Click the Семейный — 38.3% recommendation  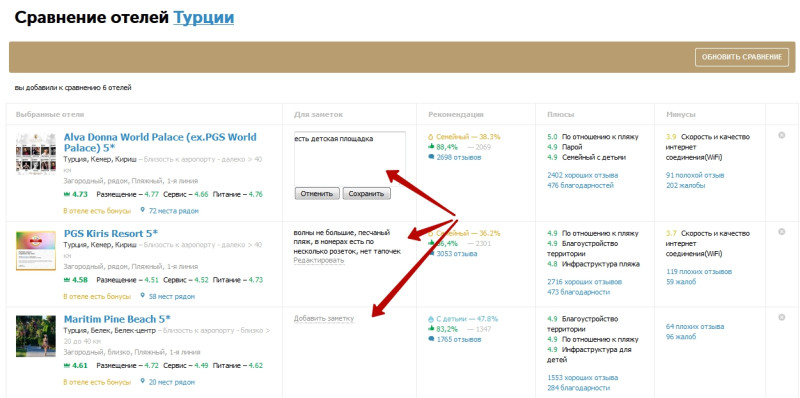[x=468, y=137]
